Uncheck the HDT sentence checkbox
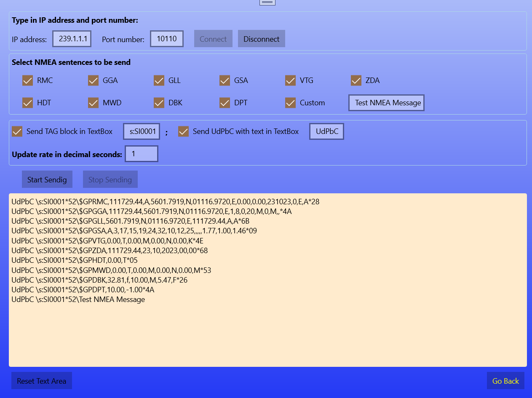 pyautogui.click(x=27, y=102)
